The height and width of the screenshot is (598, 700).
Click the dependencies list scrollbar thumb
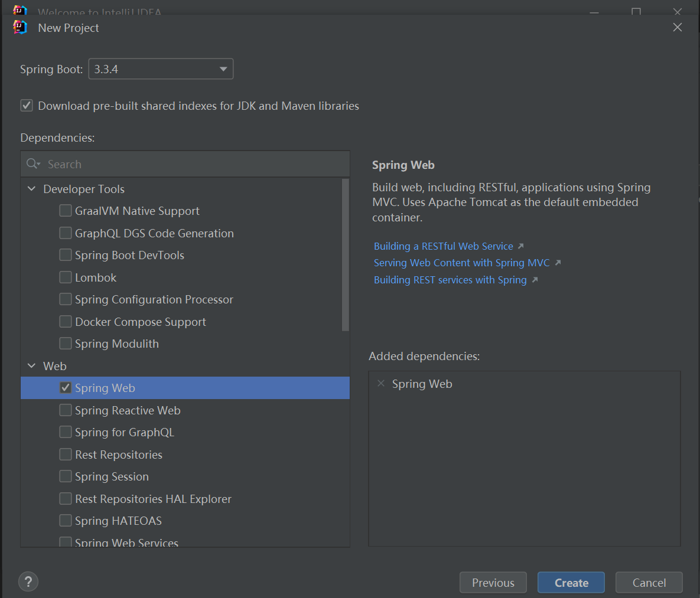click(x=345, y=255)
